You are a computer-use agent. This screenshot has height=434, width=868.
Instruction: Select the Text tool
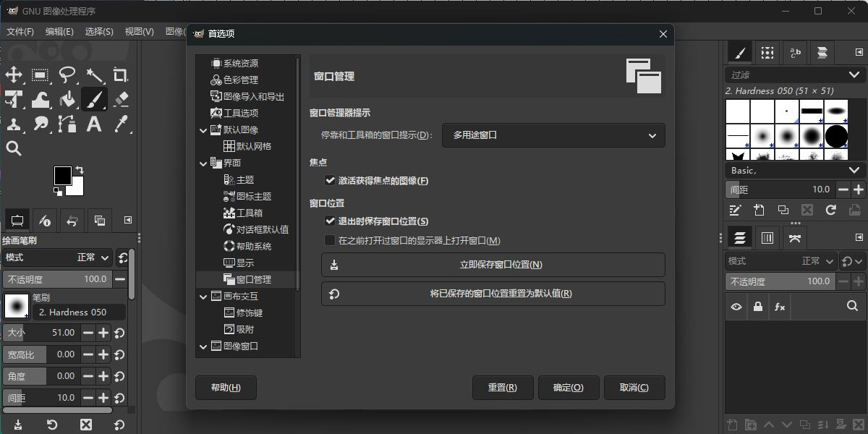(95, 124)
